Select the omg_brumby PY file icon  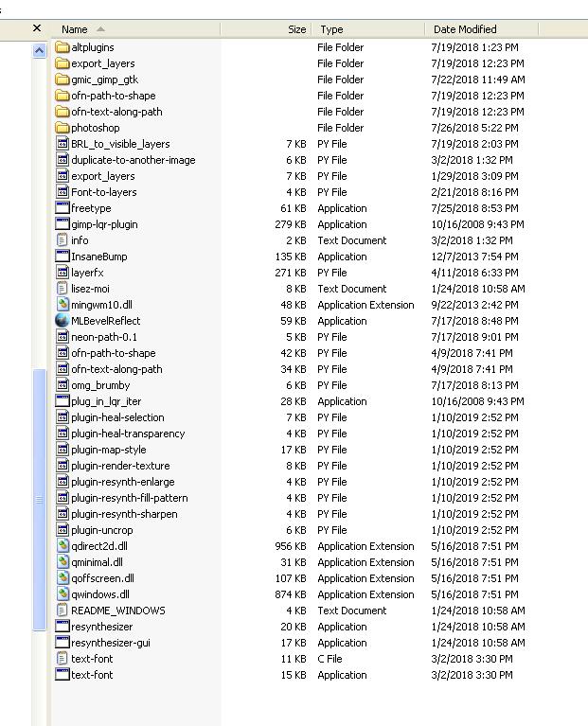[62, 385]
